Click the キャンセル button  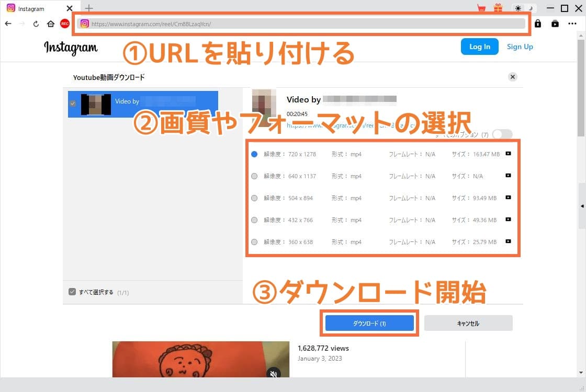[468, 324]
